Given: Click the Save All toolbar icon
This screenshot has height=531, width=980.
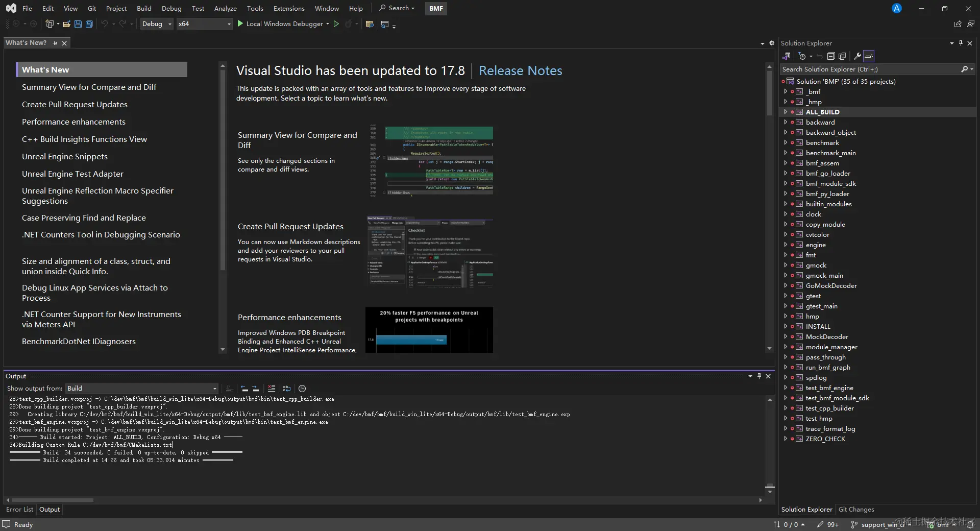Looking at the screenshot, I should click(x=89, y=24).
